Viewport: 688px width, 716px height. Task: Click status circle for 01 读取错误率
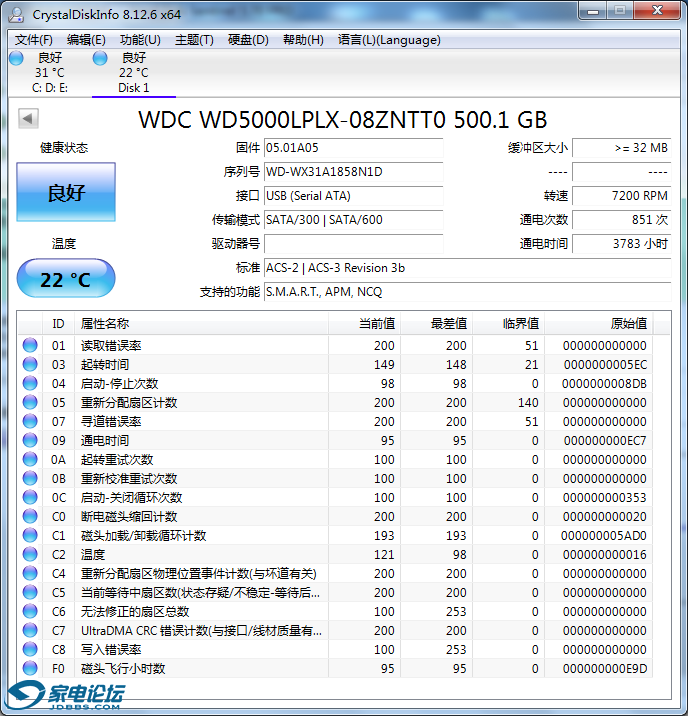point(30,345)
